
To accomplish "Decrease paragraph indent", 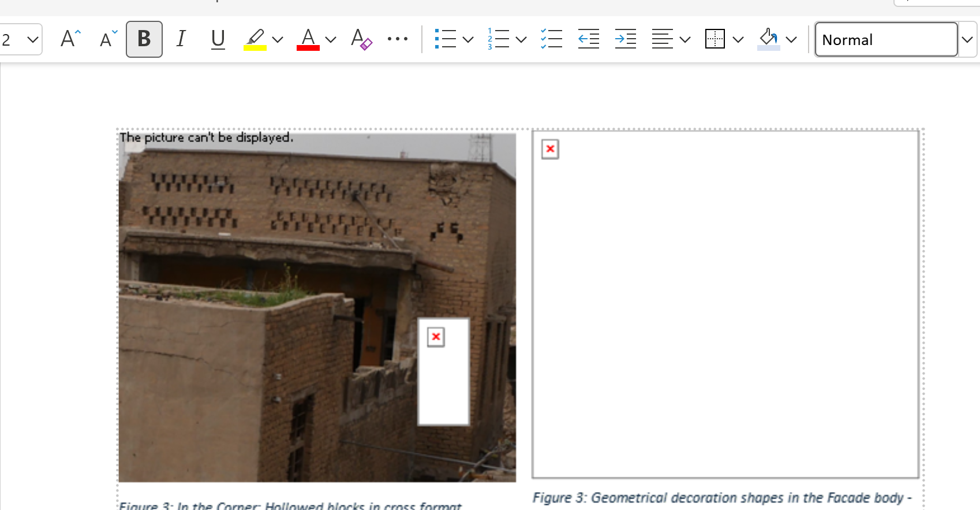I will pos(589,39).
